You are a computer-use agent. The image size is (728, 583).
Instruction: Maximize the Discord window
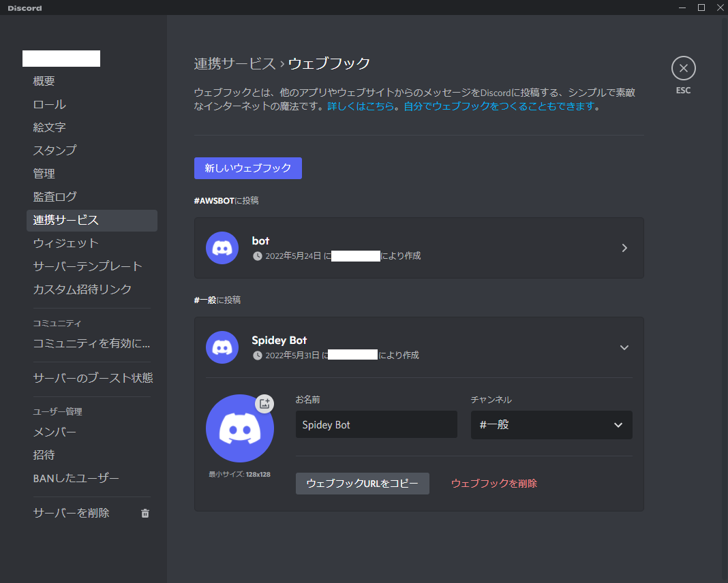pos(701,7)
